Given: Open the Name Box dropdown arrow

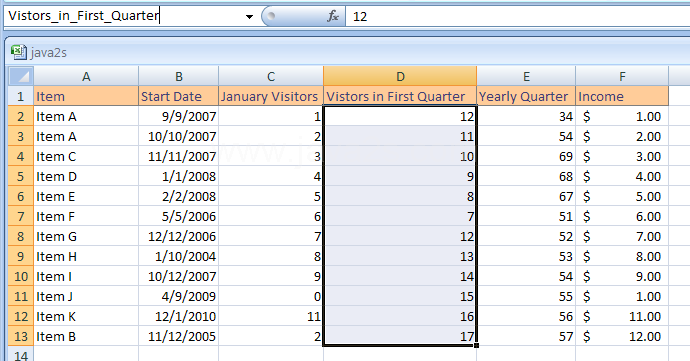Looking at the screenshot, I should pyautogui.click(x=250, y=17).
